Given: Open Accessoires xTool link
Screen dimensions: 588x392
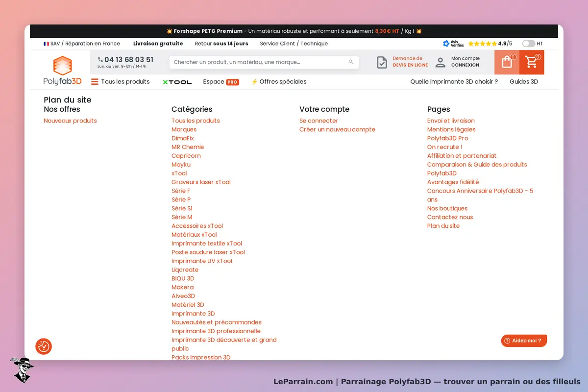Looking at the screenshot, I should click(x=197, y=226).
